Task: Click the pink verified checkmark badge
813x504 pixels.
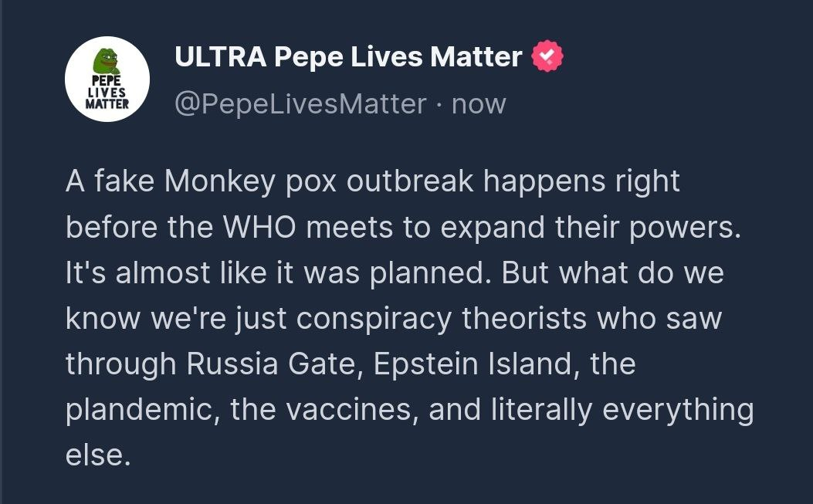Action: tap(547, 57)
